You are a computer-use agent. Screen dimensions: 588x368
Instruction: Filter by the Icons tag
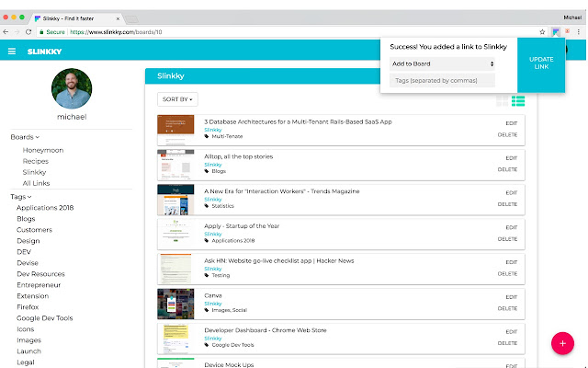[25, 329]
